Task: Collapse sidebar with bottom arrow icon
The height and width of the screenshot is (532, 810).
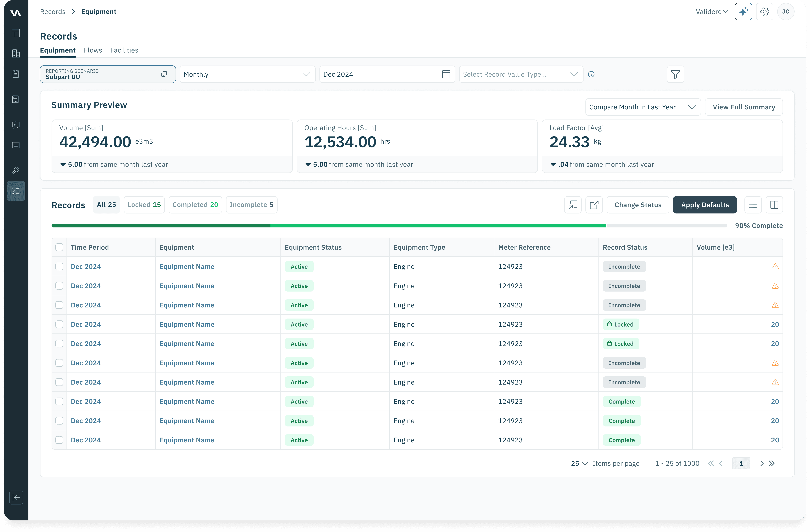Action: (x=16, y=498)
